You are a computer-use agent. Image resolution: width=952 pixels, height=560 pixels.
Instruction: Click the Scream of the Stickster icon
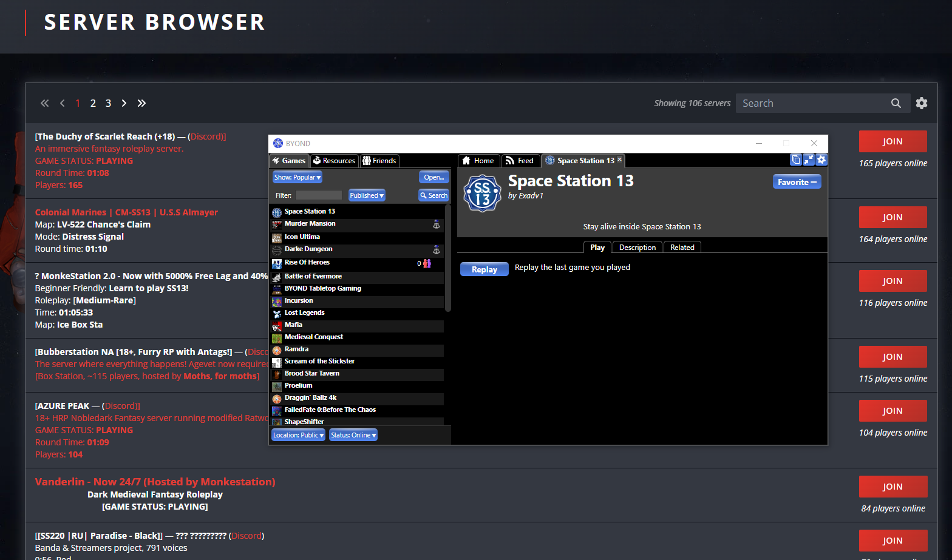pyautogui.click(x=277, y=362)
